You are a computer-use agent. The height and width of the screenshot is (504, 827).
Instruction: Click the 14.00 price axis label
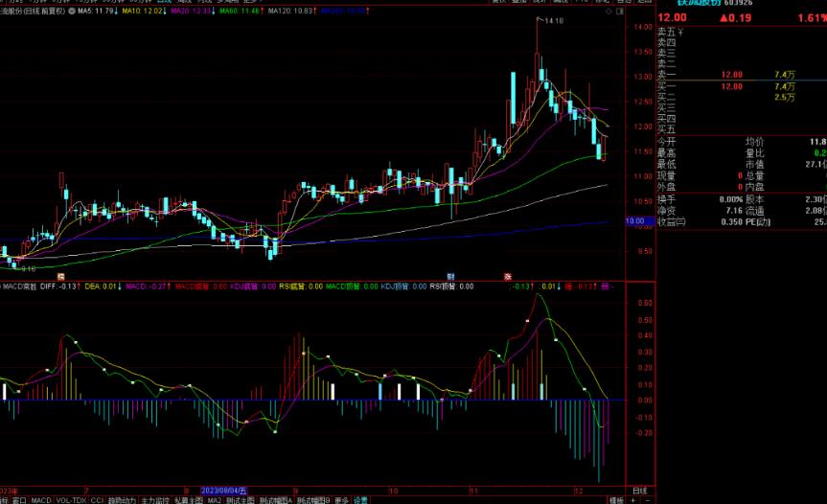(643, 27)
